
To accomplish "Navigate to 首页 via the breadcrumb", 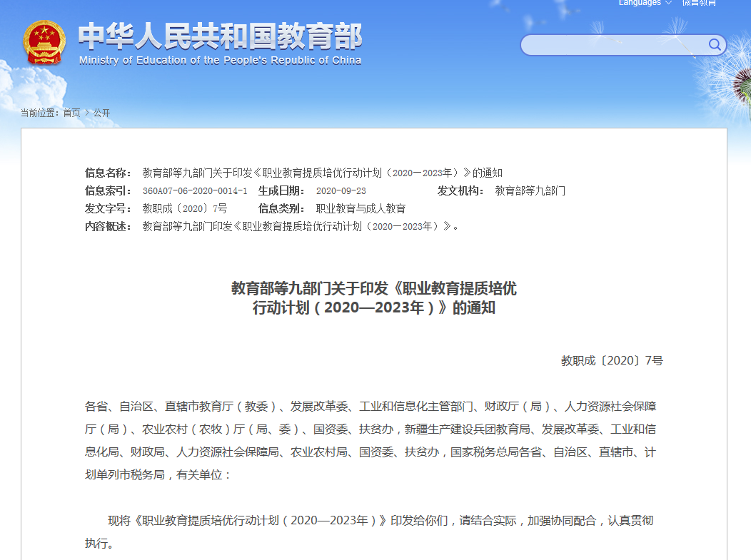I will point(71,112).
